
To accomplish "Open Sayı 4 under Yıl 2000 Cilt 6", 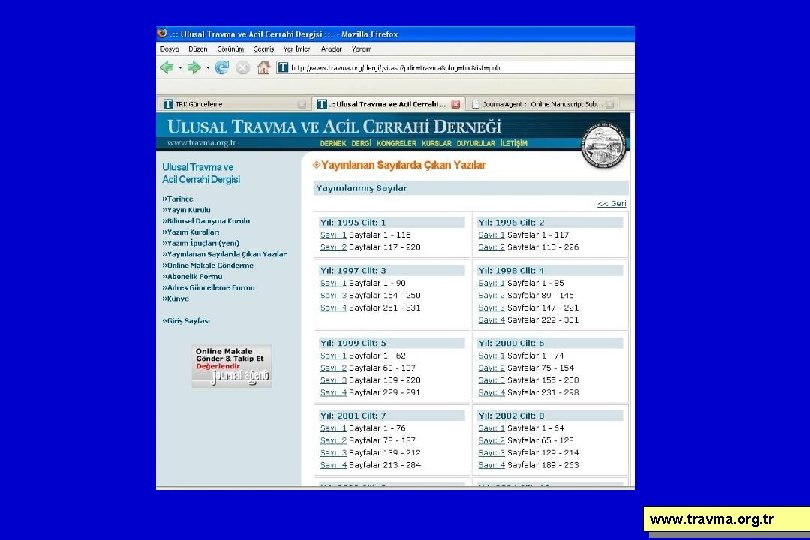I will 491,393.
